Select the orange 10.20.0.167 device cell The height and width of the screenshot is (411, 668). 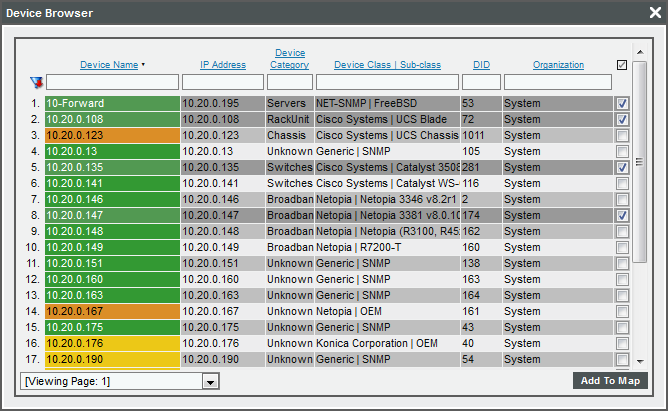point(112,311)
